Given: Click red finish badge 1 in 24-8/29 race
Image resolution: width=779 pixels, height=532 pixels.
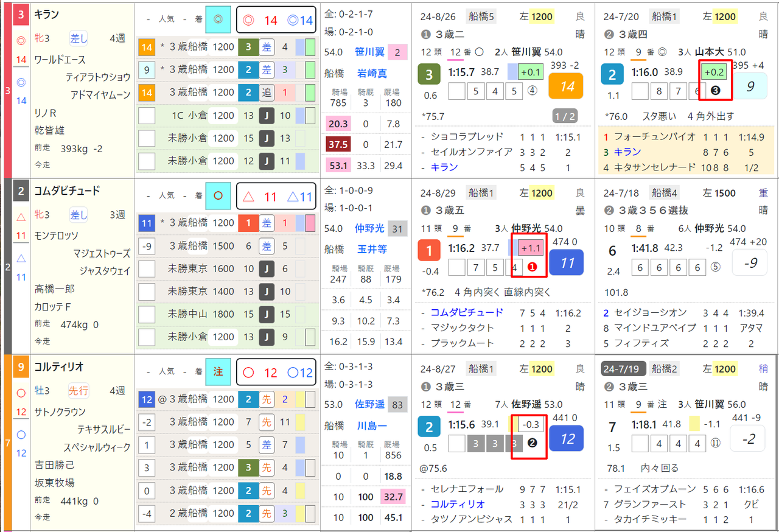Looking at the screenshot, I should click(429, 251).
